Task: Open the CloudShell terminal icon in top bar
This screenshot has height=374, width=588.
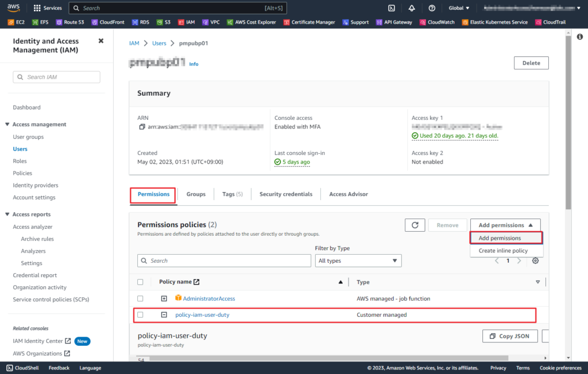Action: (392, 8)
